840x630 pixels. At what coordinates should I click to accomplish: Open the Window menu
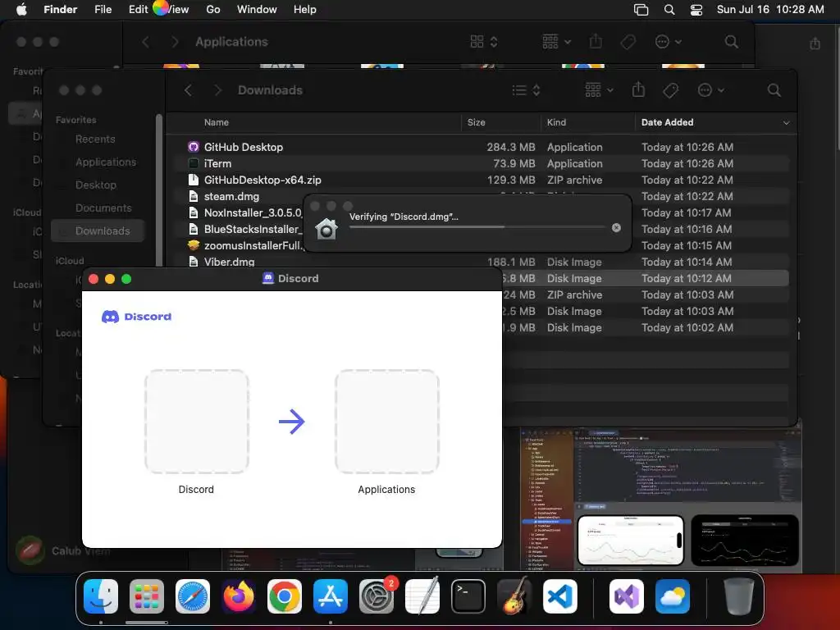257,9
